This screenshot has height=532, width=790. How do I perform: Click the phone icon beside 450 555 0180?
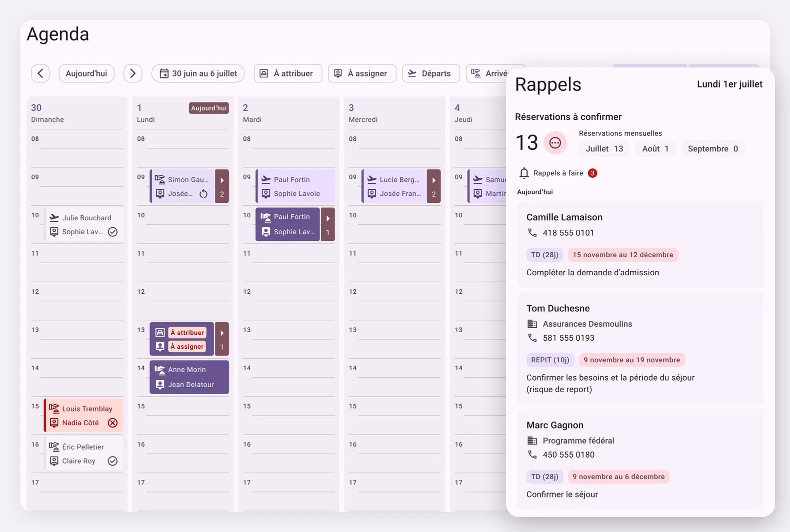(532, 455)
